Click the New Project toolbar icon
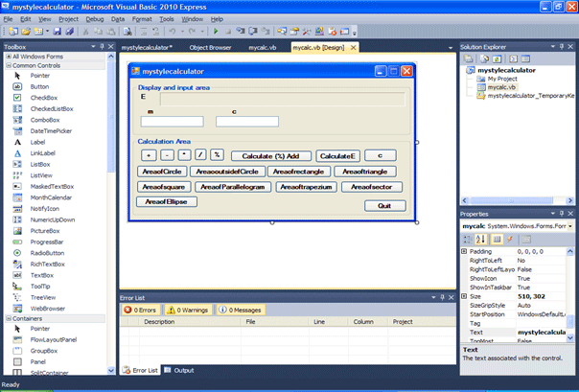 coord(13,32)
